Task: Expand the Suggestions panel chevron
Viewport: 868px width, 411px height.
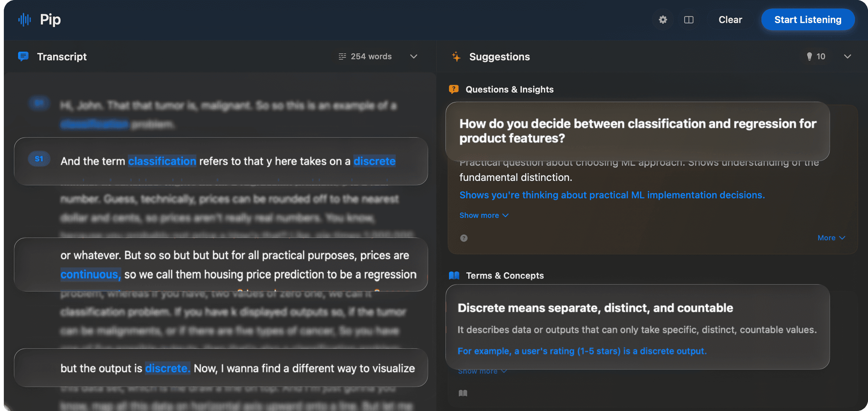Action: click(847, 56)
